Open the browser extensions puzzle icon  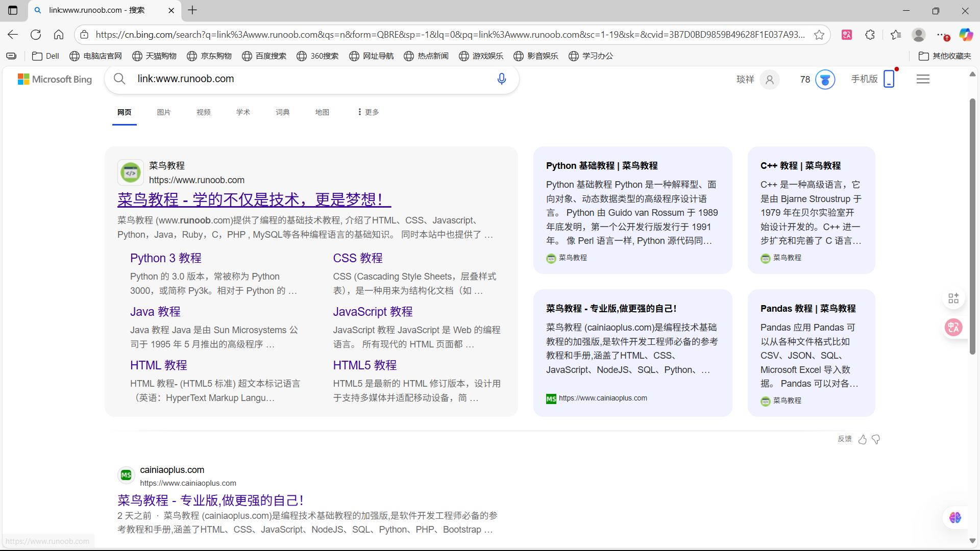click(870, 34)
